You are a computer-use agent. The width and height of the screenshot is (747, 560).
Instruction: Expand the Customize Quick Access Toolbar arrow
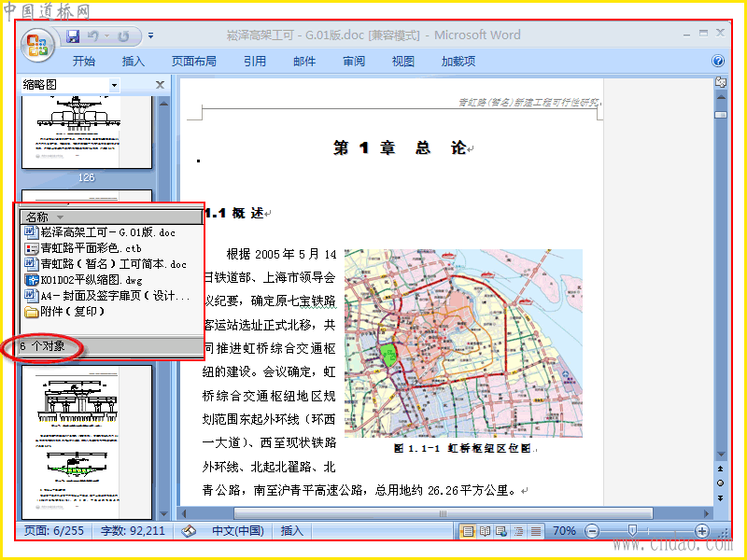150,35
